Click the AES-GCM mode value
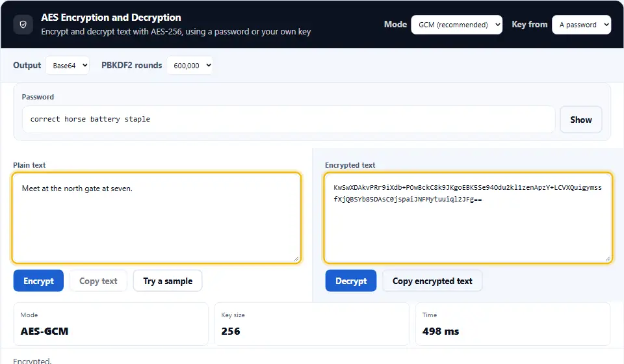This screenshot has width=624, height=364. point(45,331)
